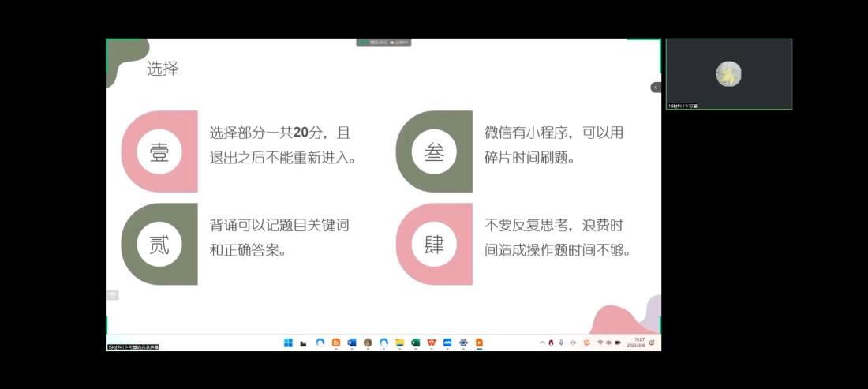This screenshot has width=868, height=389.
Task: Launch WPS Office from the taskbar
Action: click(431, 342)
